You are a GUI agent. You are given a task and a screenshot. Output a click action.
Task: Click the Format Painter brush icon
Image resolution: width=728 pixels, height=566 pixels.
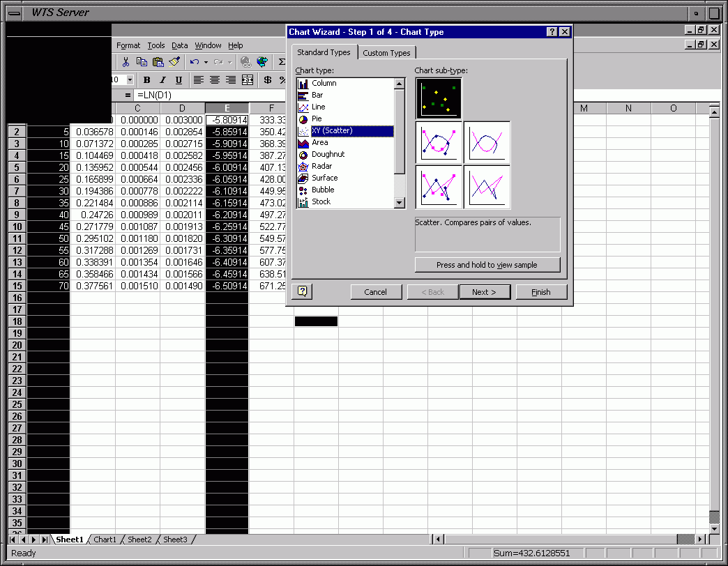[x=174, y=62]
